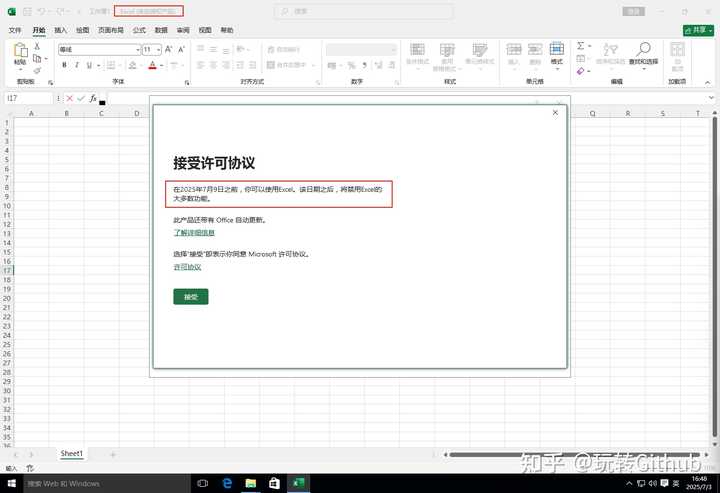Screen dimensions: 720x493
Task: Click the Conditional Formatting icon
Action: click(417, 50)
